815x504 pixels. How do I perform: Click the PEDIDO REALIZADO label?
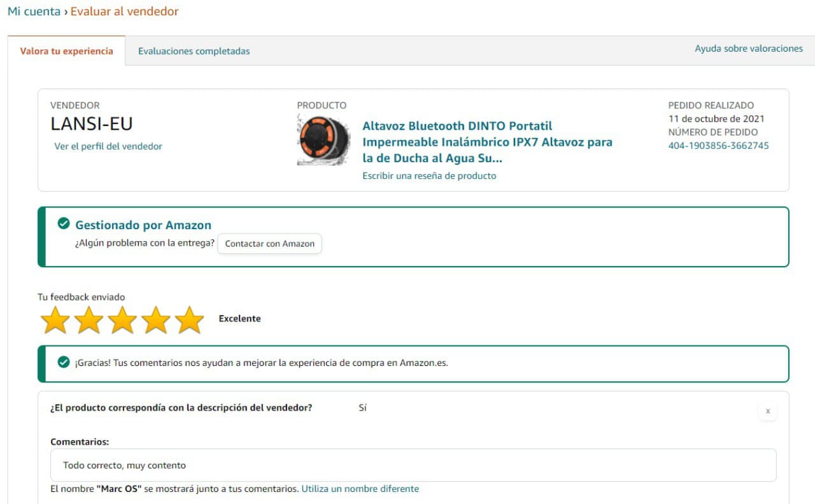pos(711,105)
